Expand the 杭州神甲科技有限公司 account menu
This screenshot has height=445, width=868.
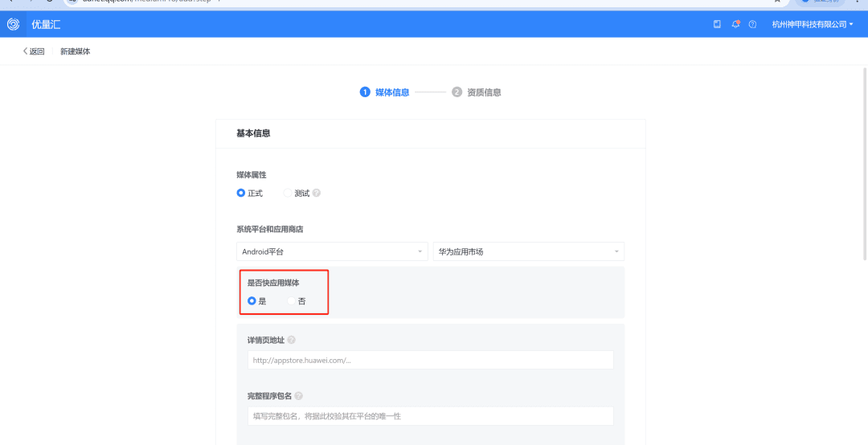812,24
